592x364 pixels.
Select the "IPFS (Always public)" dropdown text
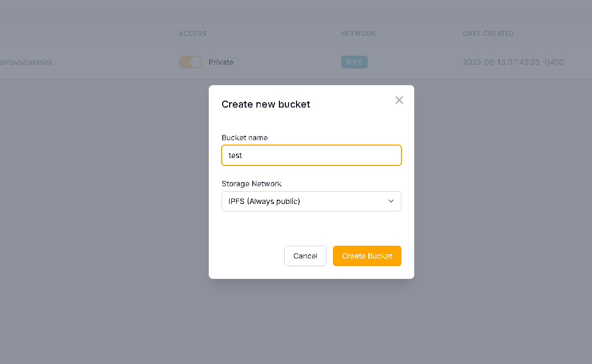tap(264, 201)
